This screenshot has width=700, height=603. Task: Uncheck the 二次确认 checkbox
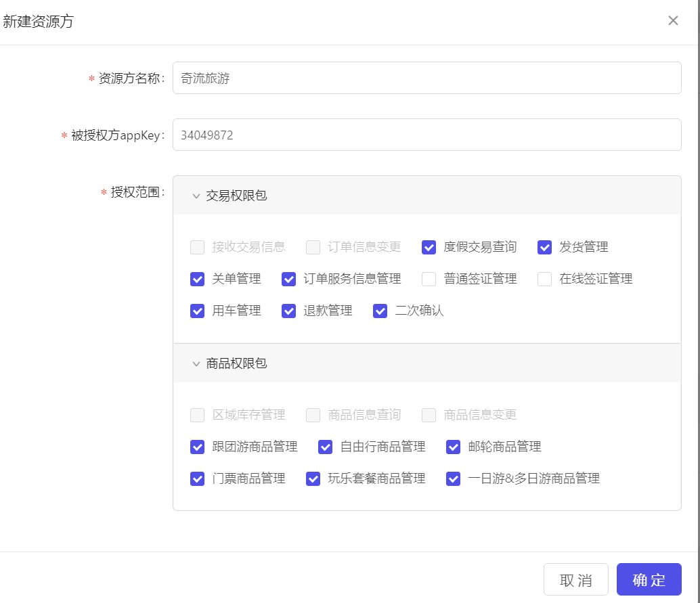380,311
